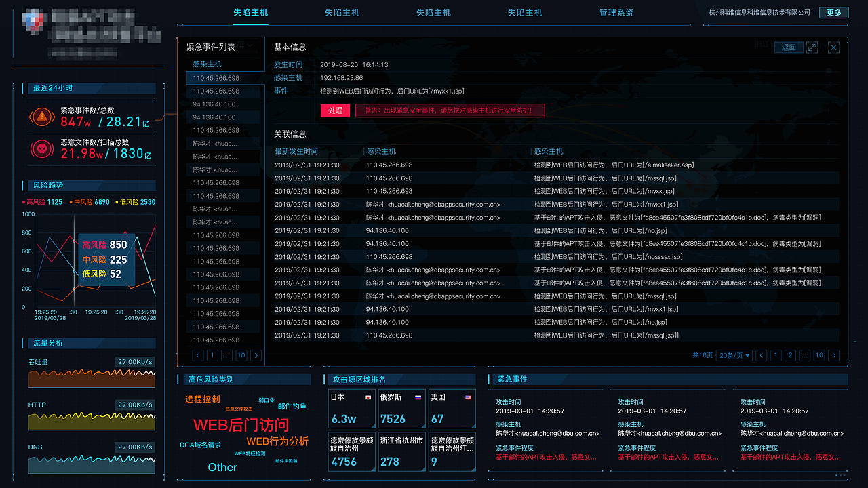The height and width of the screenshot is (488, 868).
Task: Click the fullscreen expand icon in the 基本信息 panel header
Action: (x=812, y=47)
